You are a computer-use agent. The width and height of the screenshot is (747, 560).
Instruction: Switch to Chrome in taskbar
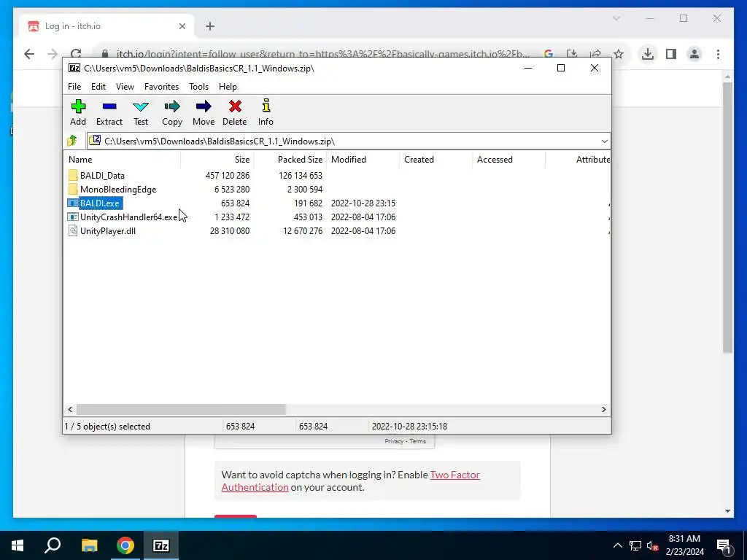[x=125, y=545]
